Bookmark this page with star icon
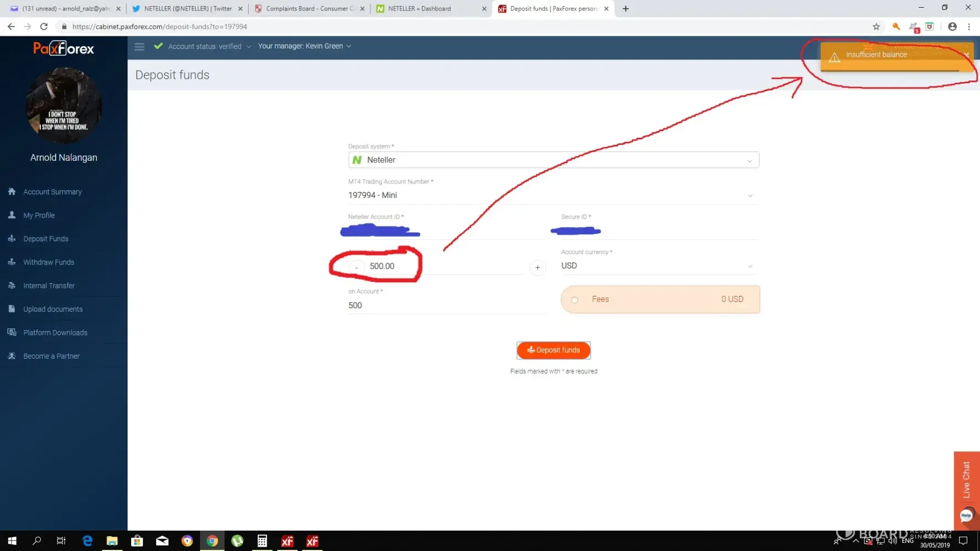The height and width of the screenshot is (551, 980). tap(876, 26)
